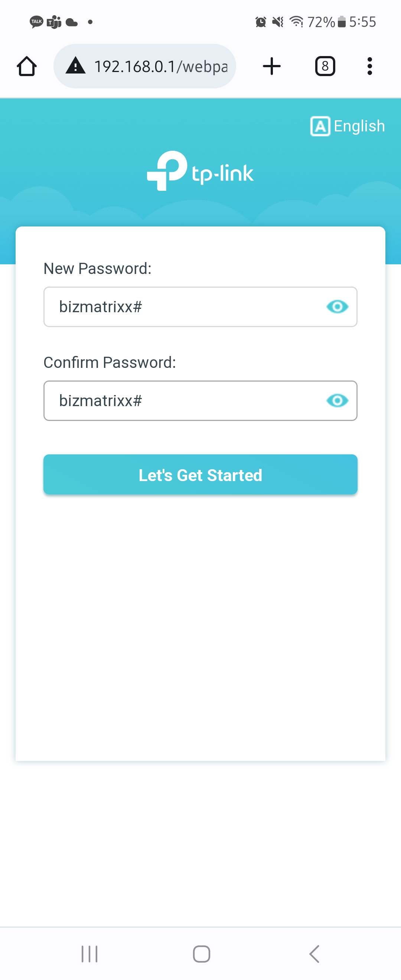Tap the tp-link logo
Screen dimensions: 401x980
[x=200, y=171]
